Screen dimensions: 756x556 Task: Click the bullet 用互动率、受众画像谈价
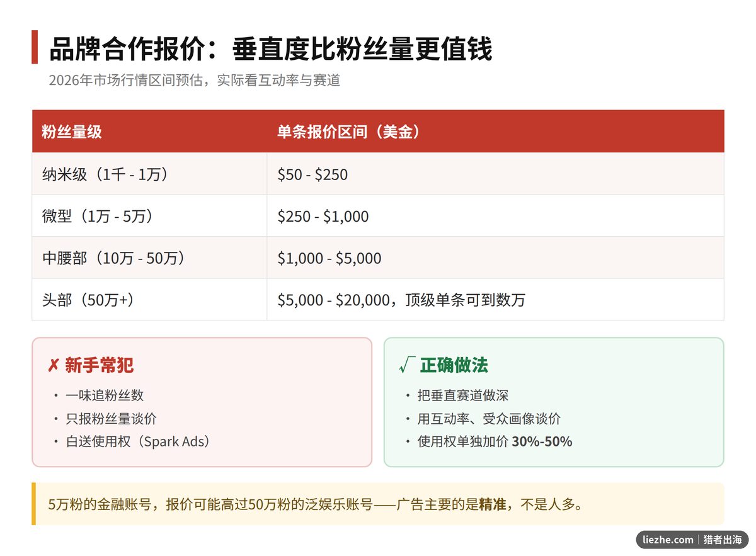coord(489,419)
